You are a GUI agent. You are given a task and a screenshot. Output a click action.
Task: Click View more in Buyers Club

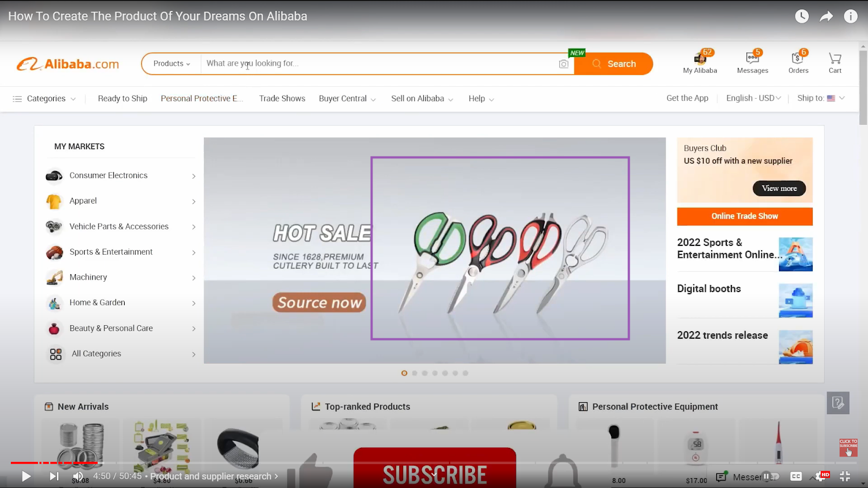click(779, 188)
